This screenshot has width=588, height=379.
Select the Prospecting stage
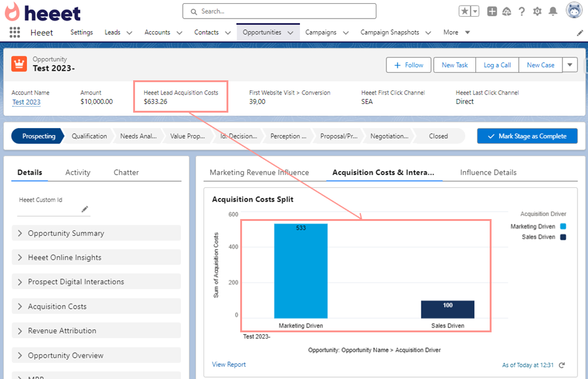click(x=38, y=136)
